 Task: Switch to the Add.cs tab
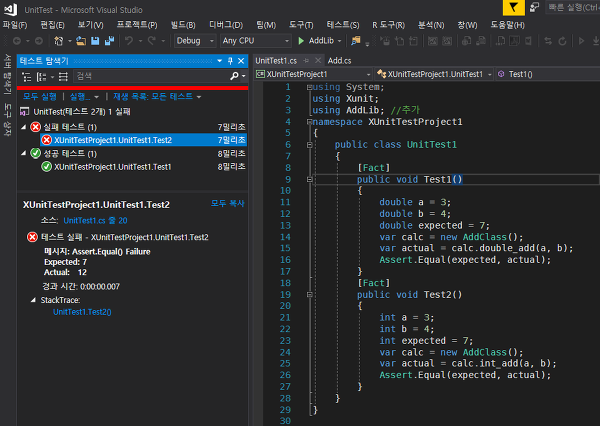(339, 61)
